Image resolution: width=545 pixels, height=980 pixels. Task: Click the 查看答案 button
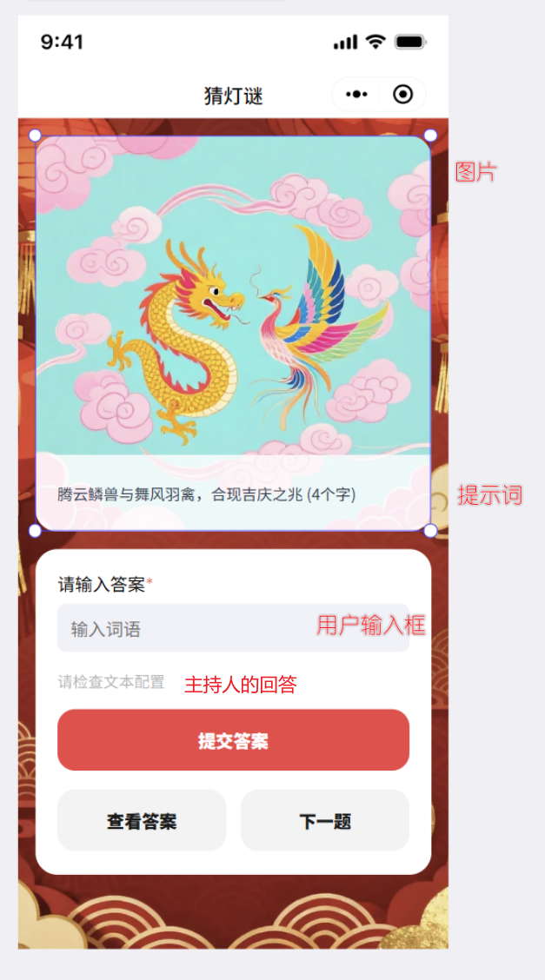point(142,821)
